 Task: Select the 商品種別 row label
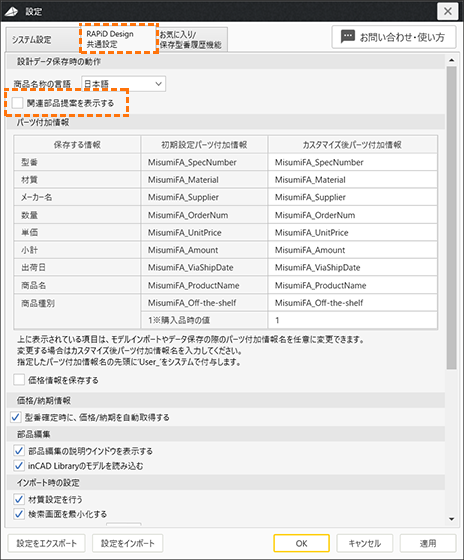pos(77,311)
